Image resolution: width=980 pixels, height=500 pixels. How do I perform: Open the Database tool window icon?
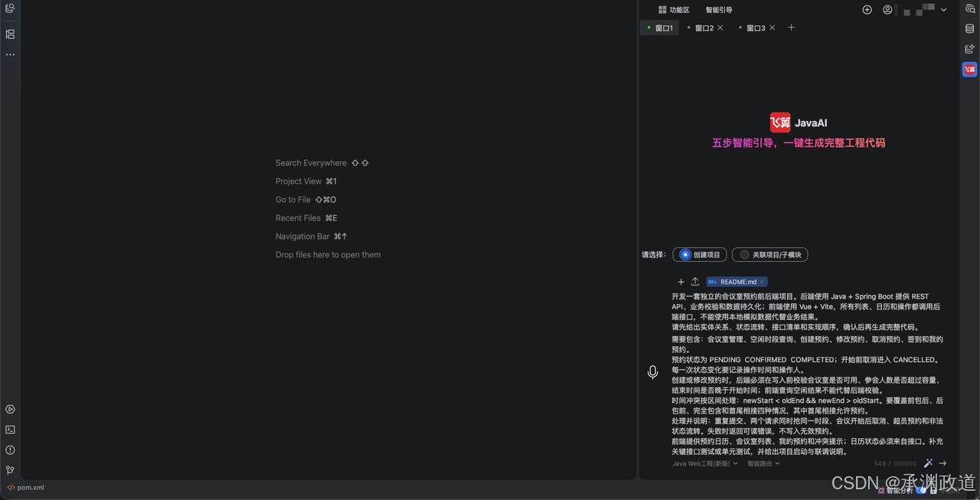[x=970, y=29]
